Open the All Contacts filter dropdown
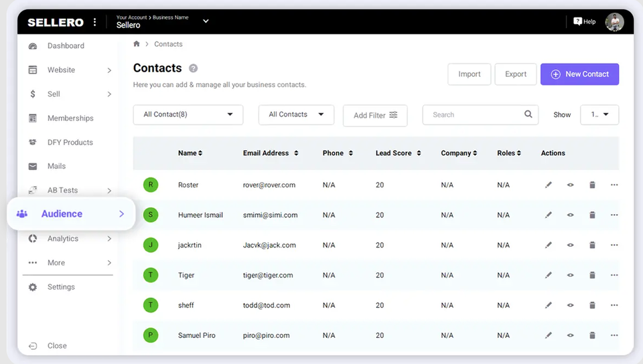 coord(296,114)
